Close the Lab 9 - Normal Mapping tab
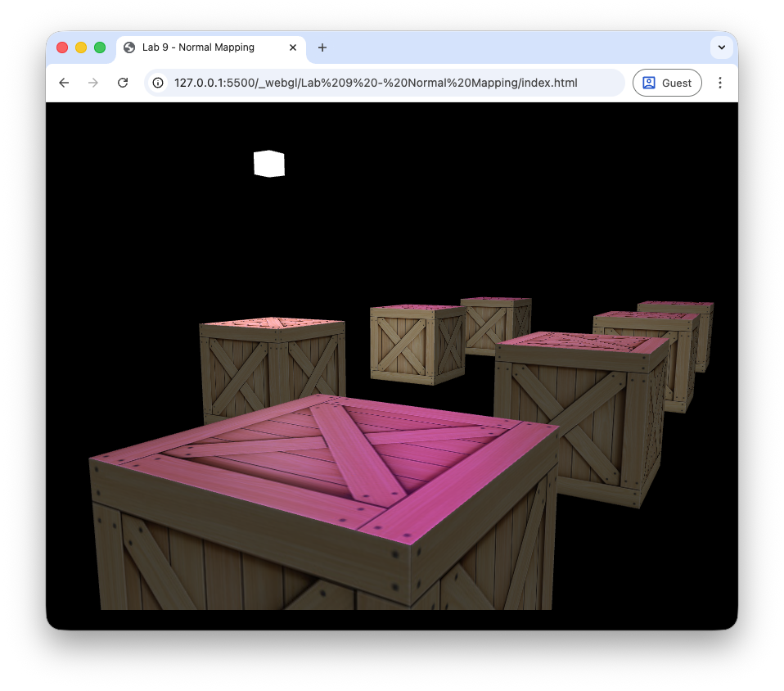The image size is (784, 691). 293,47
